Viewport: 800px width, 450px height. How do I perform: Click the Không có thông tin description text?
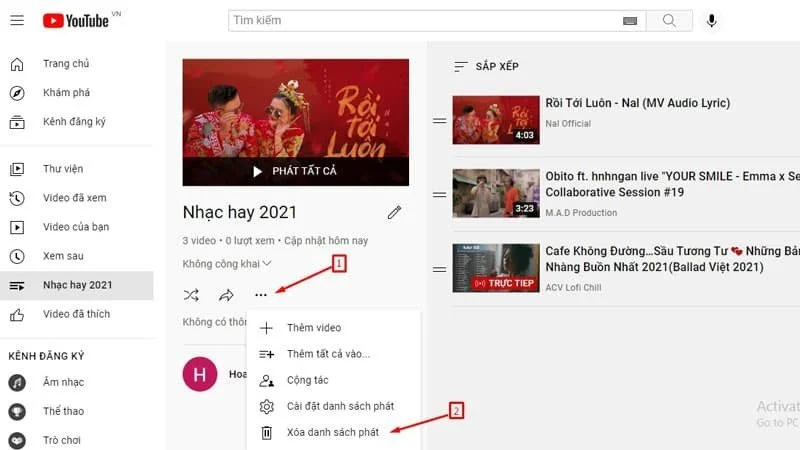click(214, 322)
